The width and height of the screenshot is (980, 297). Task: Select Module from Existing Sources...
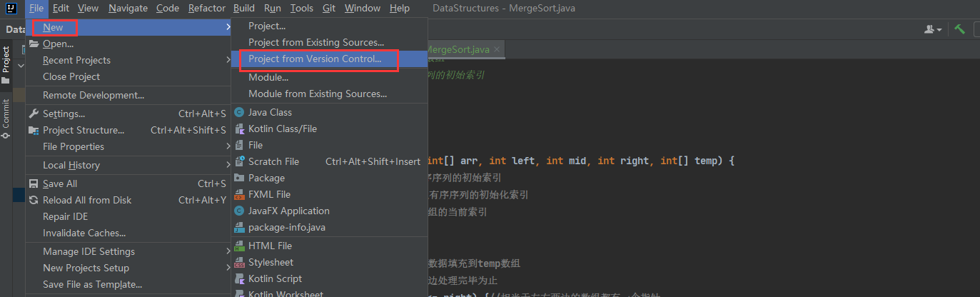point(318,94)
